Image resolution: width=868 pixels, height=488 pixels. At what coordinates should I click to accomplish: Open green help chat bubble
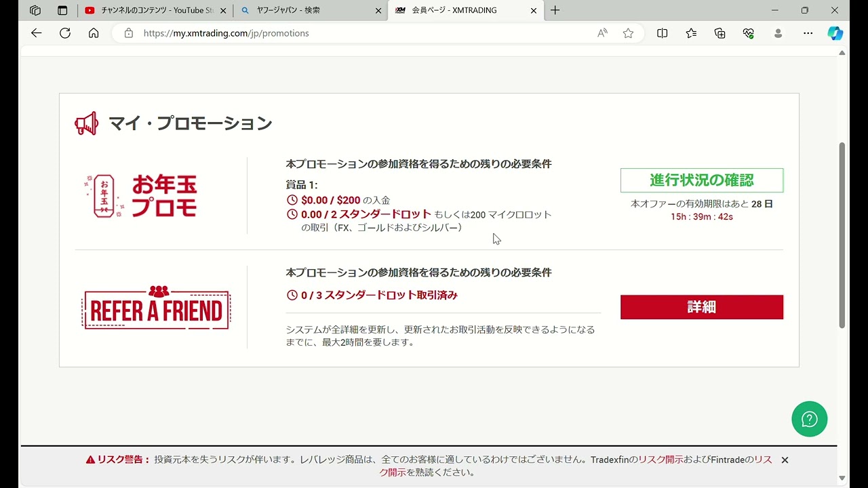point(809,419)
